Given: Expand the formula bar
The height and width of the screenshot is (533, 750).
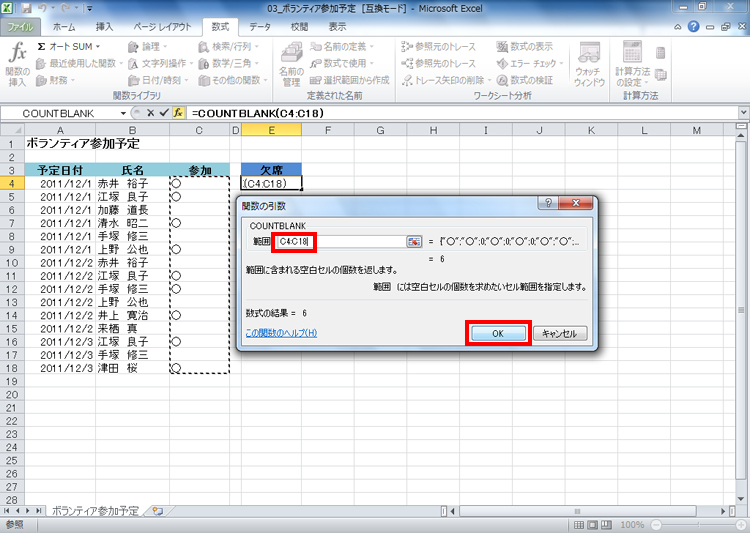Looking at the screenshot, I should [x=743, y=113].
